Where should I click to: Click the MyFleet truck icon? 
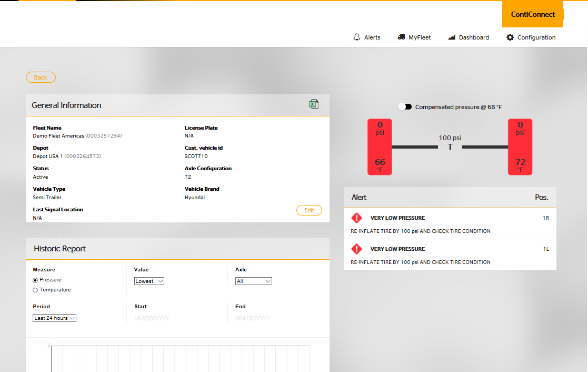tap(401, 37)
